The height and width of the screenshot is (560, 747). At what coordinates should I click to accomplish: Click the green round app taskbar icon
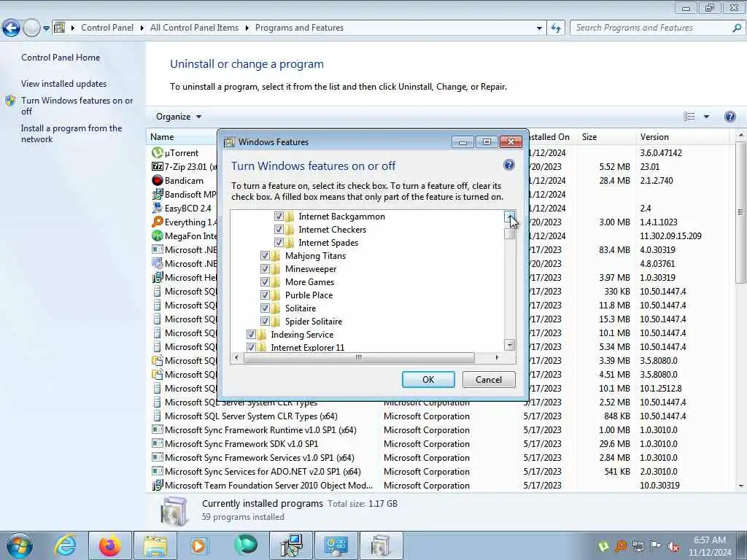tap(245, 545)
